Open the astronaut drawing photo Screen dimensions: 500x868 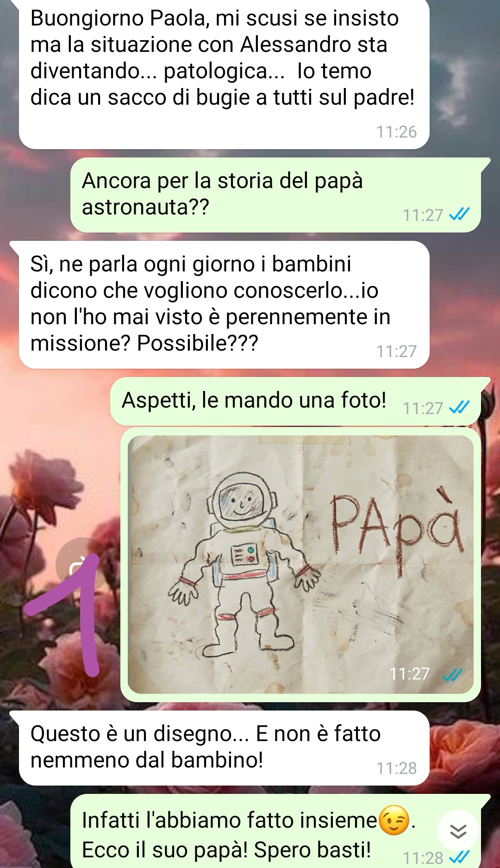point(300,564)
